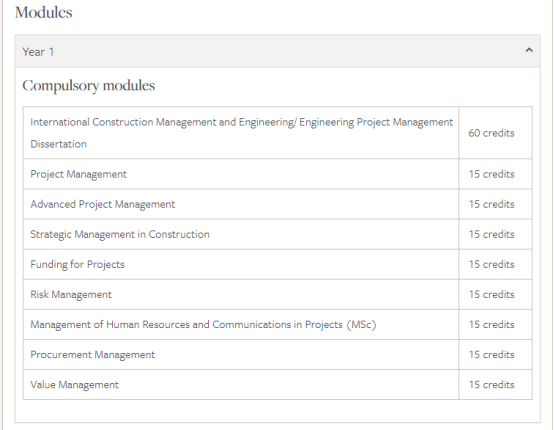Open the Funding for Projects module

coord(77,264)
